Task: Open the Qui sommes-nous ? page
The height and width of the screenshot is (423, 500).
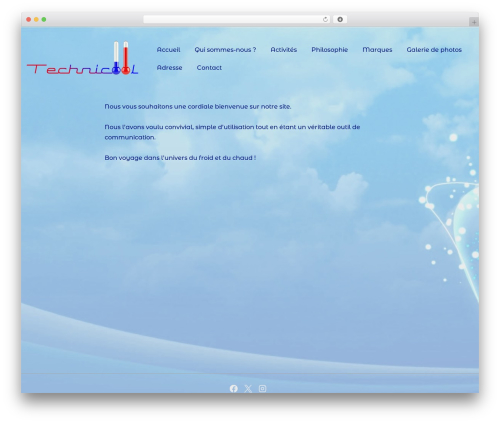Action: click(225, 50)
